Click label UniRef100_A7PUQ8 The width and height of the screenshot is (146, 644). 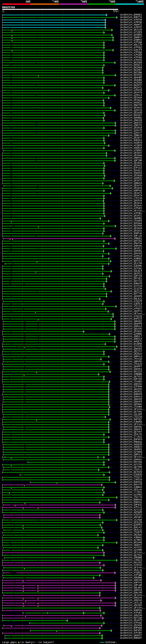pos(131,42)
